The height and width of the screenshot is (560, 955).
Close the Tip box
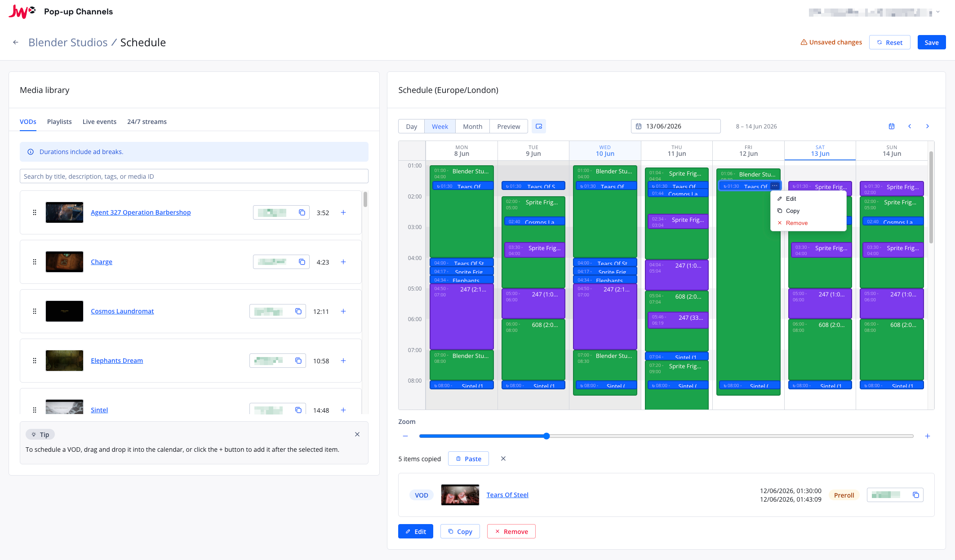pyautogui.click(x=357, y=434)
